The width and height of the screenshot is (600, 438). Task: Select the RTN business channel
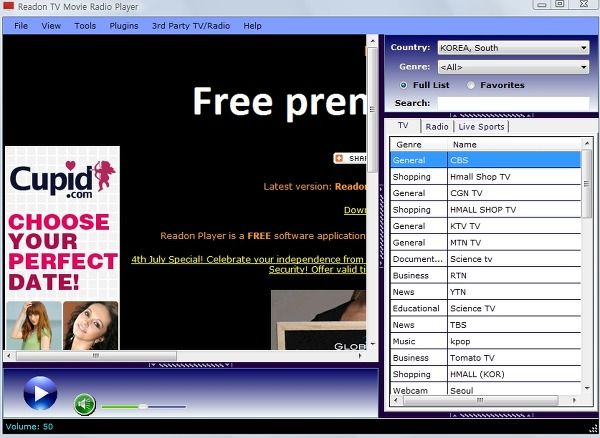pyautogui.click(x=486, y=275)
